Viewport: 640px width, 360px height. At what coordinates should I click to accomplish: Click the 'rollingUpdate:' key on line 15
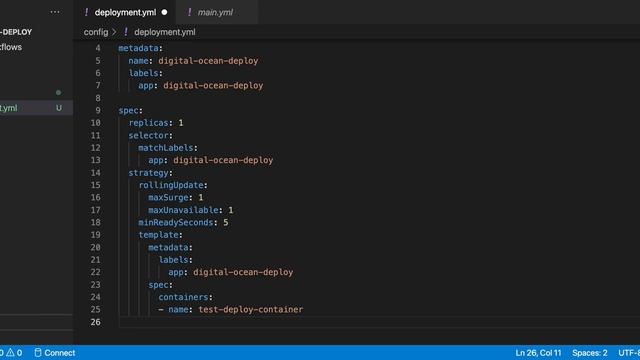tap(173, 185)
